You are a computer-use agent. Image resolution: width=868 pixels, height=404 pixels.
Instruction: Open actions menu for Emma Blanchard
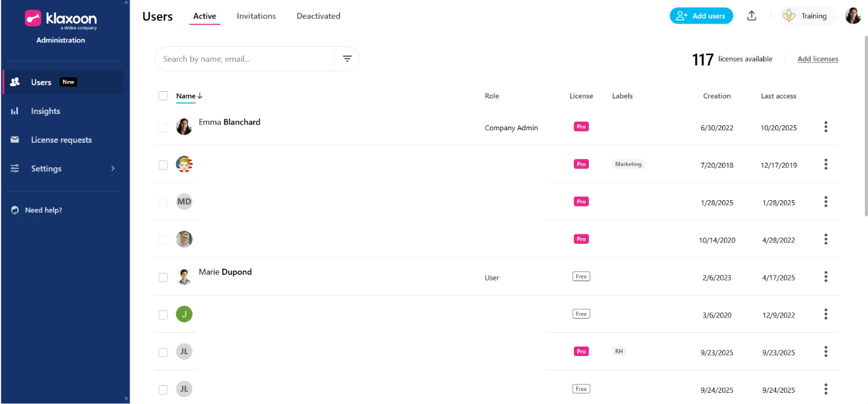[826, 127]
